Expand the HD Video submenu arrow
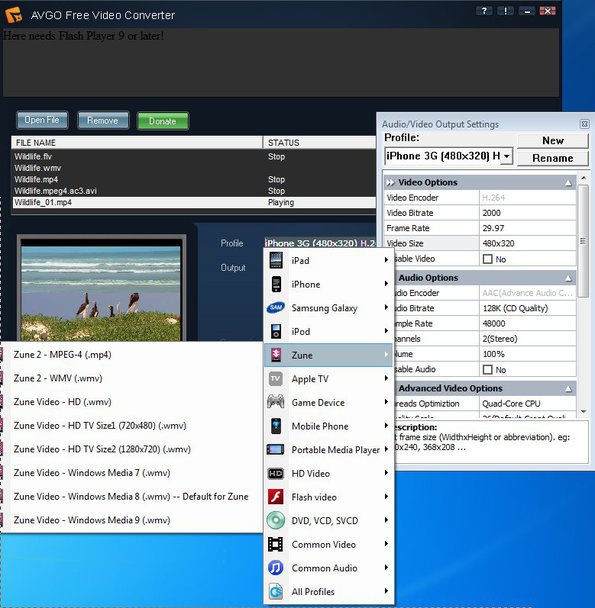Screen dimensions: 595x608 pyautogui.click(x=386, y=473)
